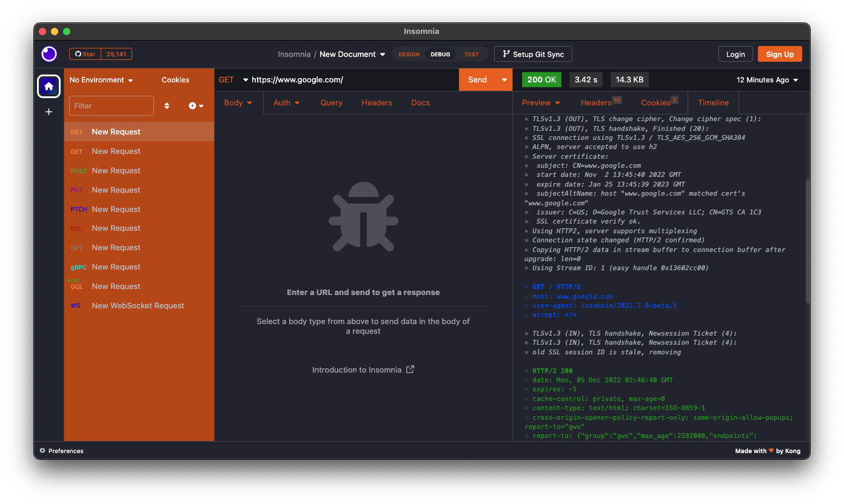
Task: Click the Git branch icon in Setup Git Sync
Action: point(505,53)
